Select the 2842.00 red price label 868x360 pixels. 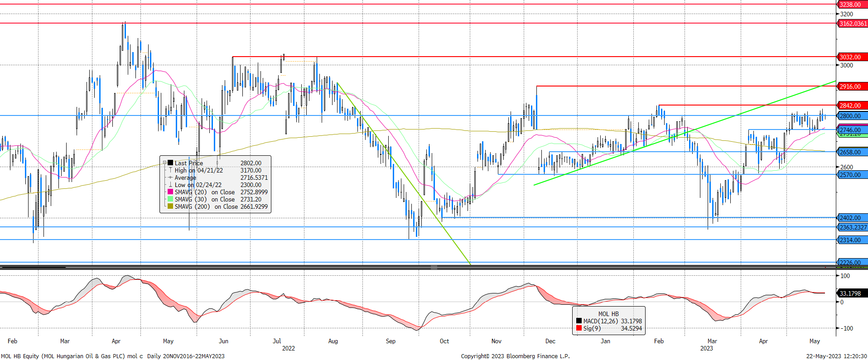pyautogui.click(x=852, y=106)
